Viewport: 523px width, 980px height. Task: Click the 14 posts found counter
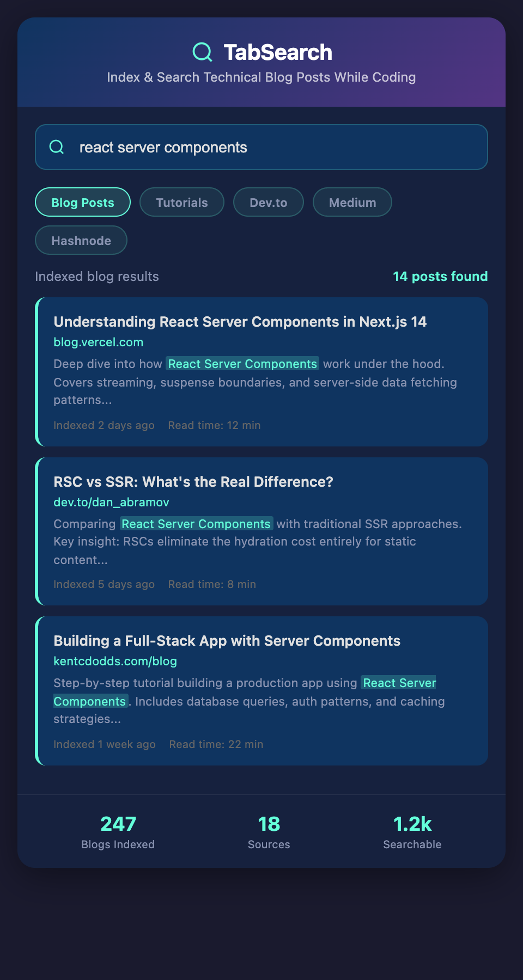440,277
